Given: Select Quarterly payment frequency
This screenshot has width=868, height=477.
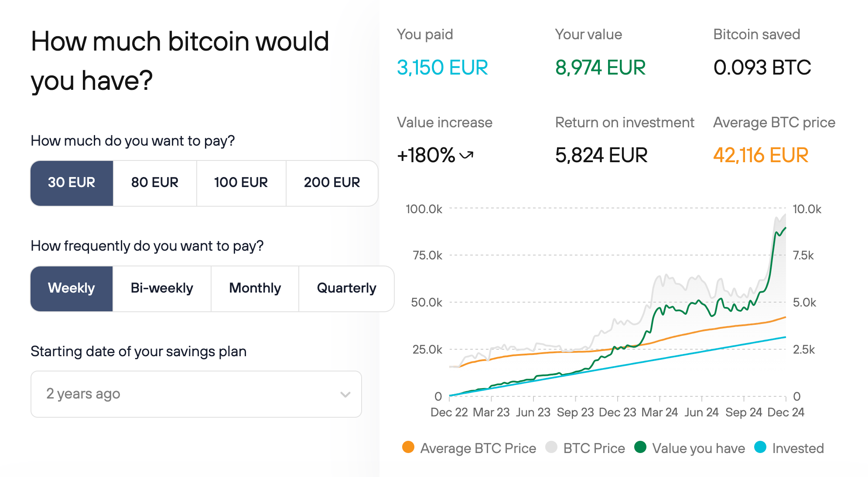Looking at the screenshot, I should [346, 288].
